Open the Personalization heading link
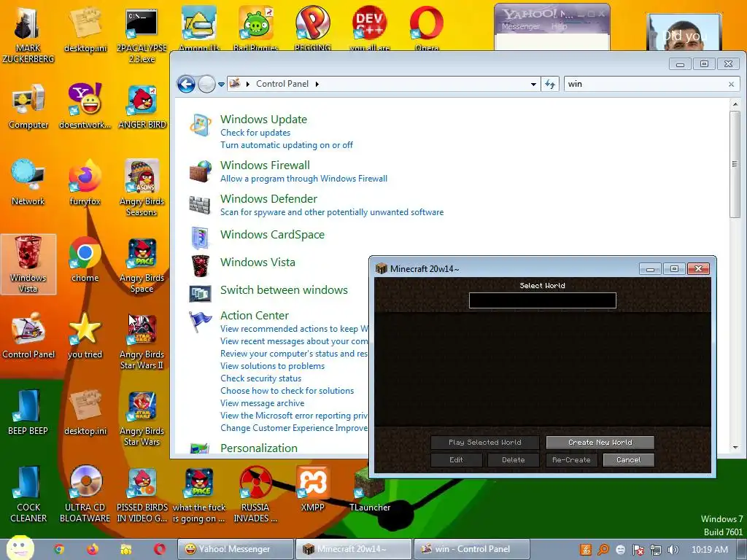This screenshot has height=560, width=747. coord(259,448)
